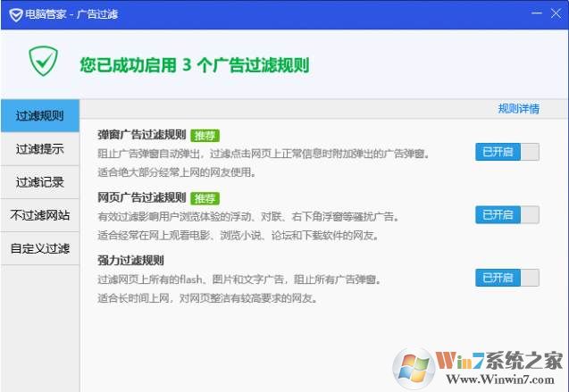
Task: Toggle off 弹窗广告过滤规则 switch
Action: pos(507,152)
